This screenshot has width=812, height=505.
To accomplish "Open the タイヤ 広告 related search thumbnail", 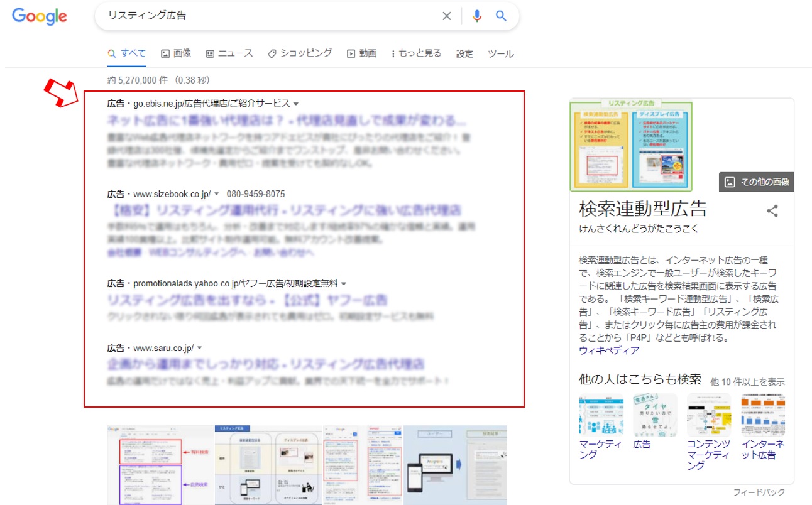I will click(655, 415).
